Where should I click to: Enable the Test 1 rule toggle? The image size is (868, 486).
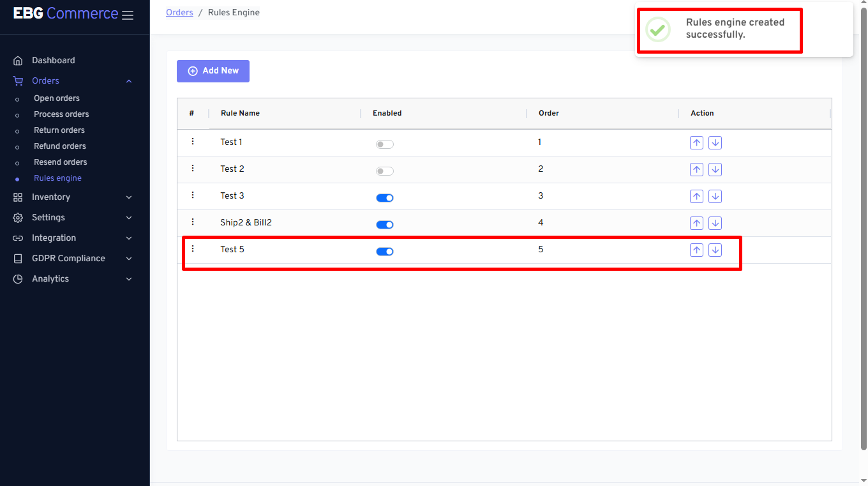pyautogui.click(x=384, y=144)
